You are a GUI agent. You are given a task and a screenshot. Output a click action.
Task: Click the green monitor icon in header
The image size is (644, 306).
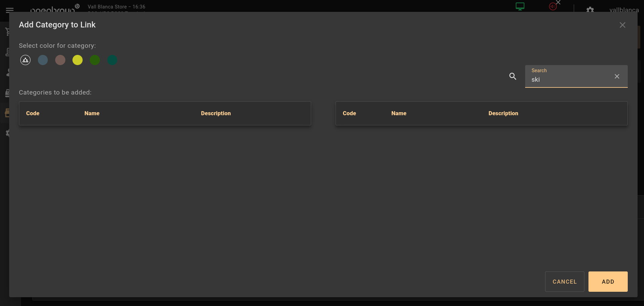pos(520,6)
